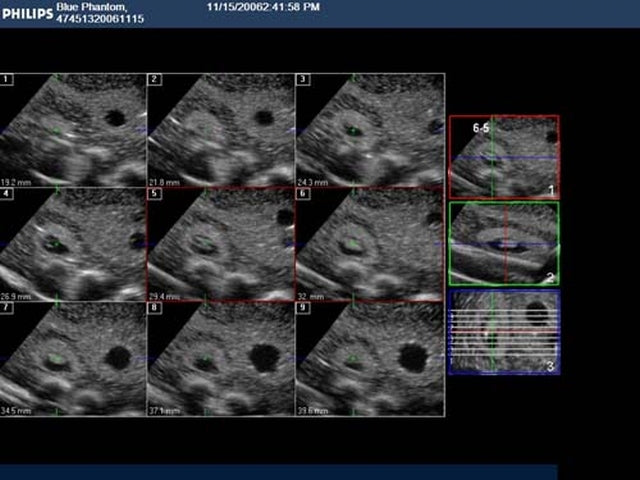This screenshot has height=480, width=640.
Task: Click the number 3 badge on the third slice
Action: [302, 79]
